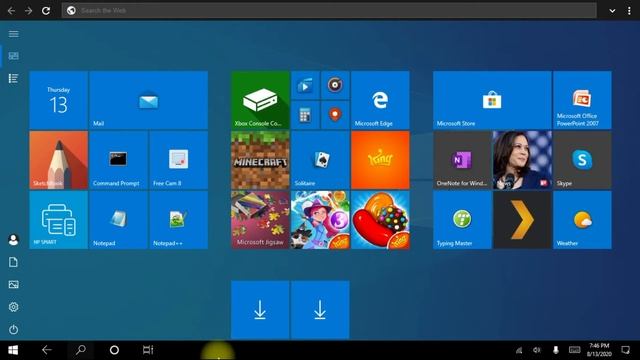Open the Microsoft Store tile
Viewport: 640px width, 360px height.
492,100
